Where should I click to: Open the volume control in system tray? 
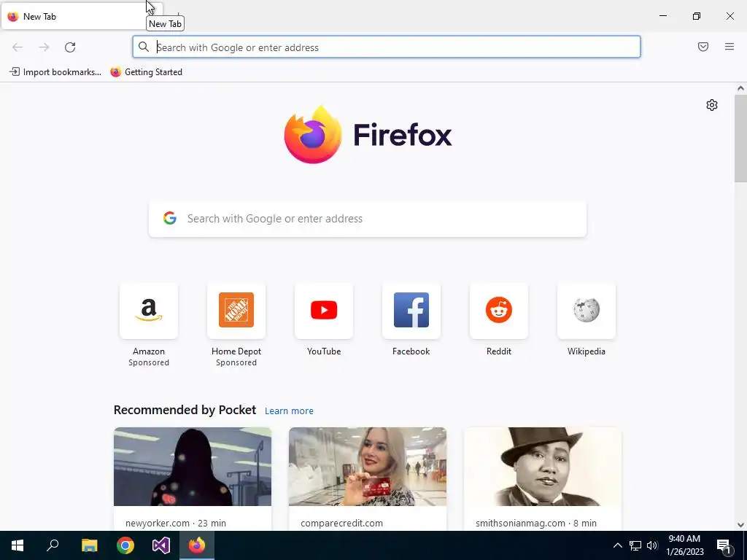pos(652,545)
